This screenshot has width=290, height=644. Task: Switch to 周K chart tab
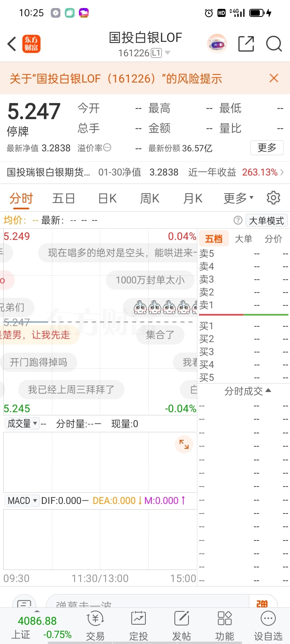pos(149,198)
